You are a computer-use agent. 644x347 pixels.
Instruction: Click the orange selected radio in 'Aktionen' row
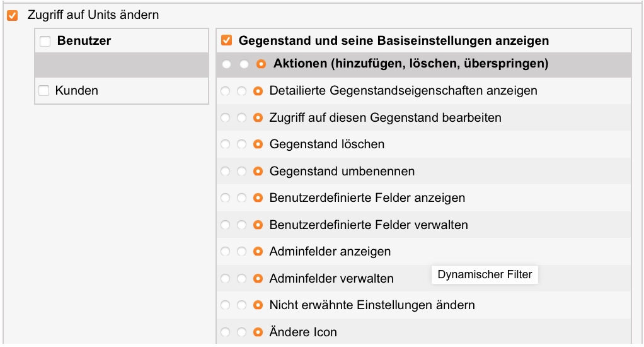pyautogui.click(x=261, y=64)
